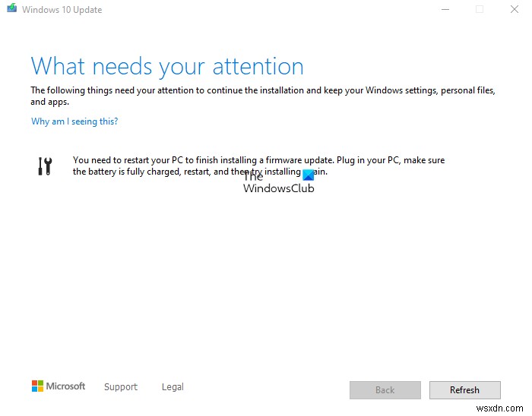The width and height of the screenshot is (532, 416).
Task: Click the Windows 10 Update title bar icon
Action: pos(11,10)
